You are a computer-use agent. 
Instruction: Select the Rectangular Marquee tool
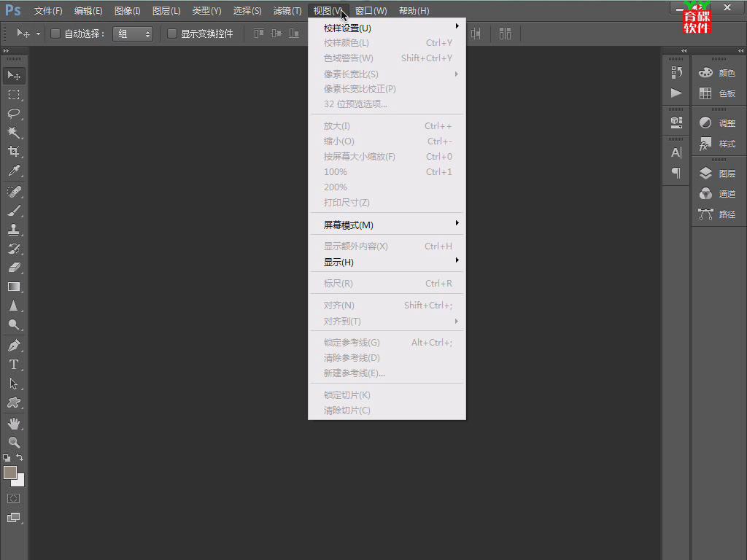(x=14, y=94)
